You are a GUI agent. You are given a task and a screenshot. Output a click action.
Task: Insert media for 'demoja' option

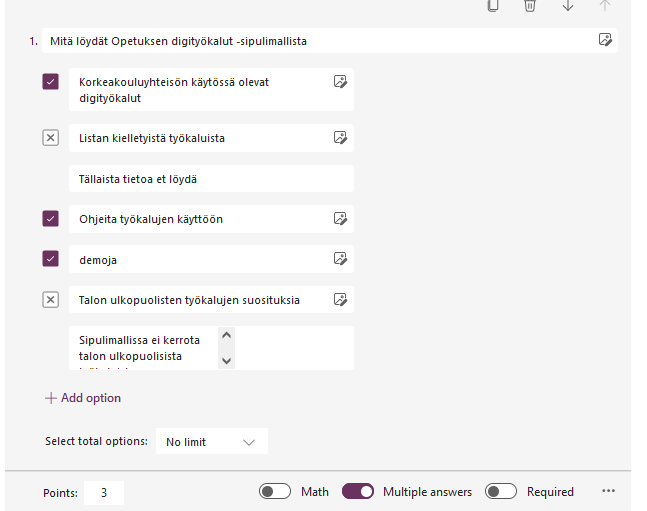[x=340, y=259]
